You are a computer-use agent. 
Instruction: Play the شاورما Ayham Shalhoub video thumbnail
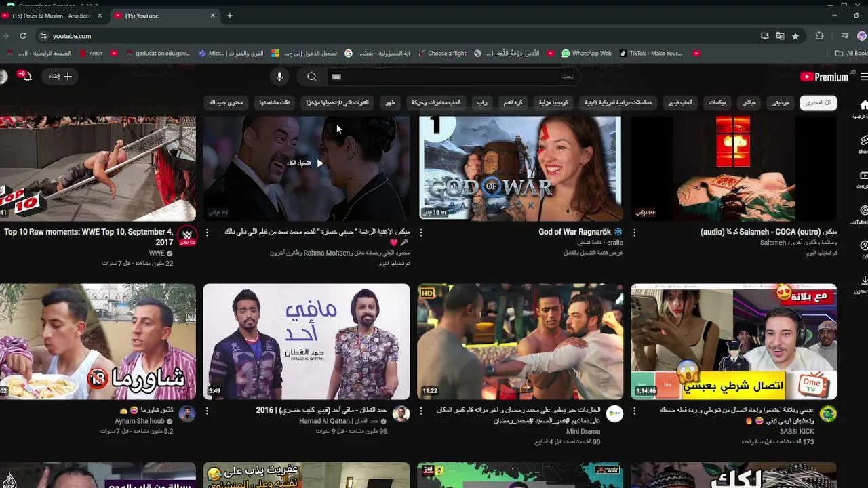(98, 342)
